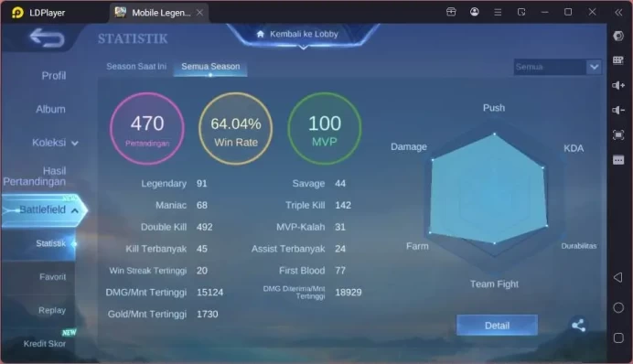The image size is (633, 364).
Task: Click the 64.04% Win Rate circle
Action: [236, 128]
